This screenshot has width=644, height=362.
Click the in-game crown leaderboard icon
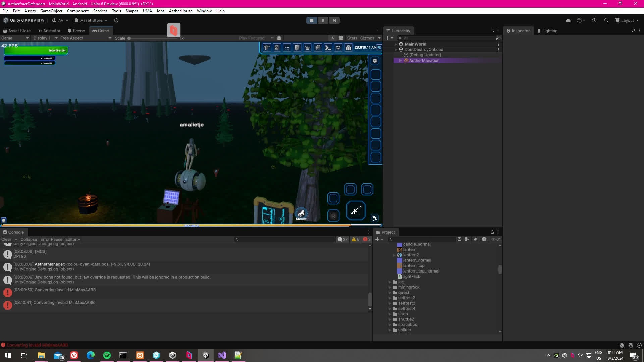point(307,47)
